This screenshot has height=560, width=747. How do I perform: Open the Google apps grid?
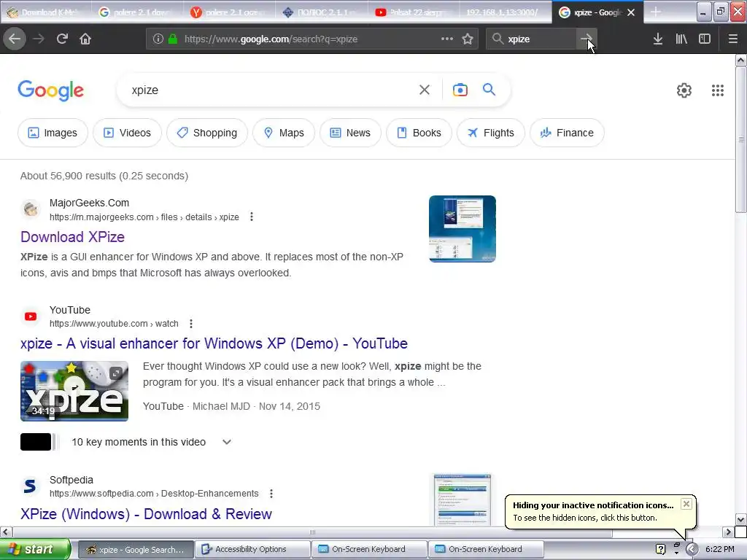click(718, 90)
